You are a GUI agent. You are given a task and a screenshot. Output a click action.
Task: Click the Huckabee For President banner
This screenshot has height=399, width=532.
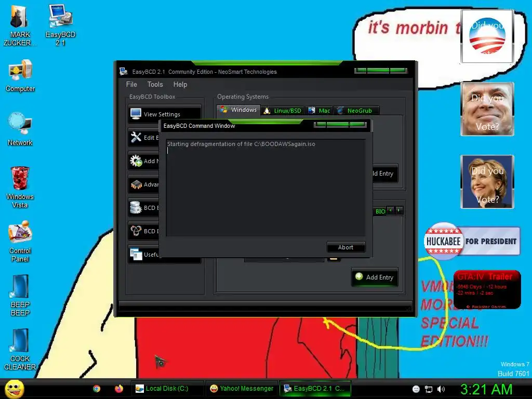(x=472, y=241)
